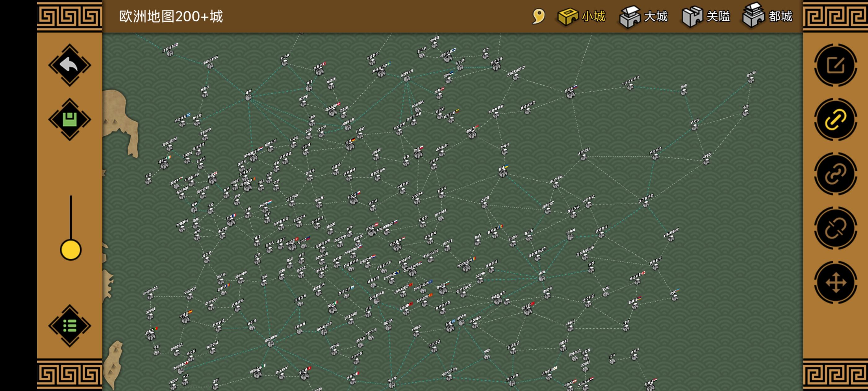Select the 都城 capital city type
Screen dimensions: 868x391
point(768,16)
